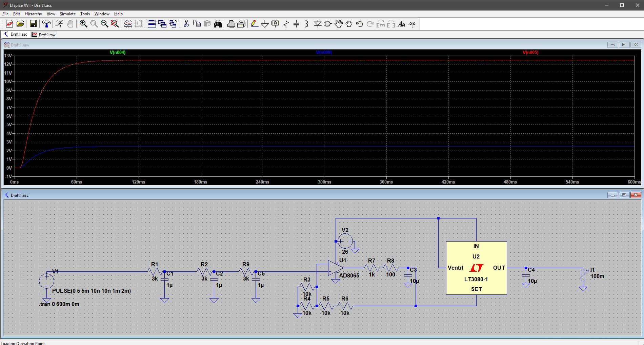Screen dimensions: 644x345
Task: Add a SPICE directive with .op
Action: pyautogui.click(x=412, y=24)
